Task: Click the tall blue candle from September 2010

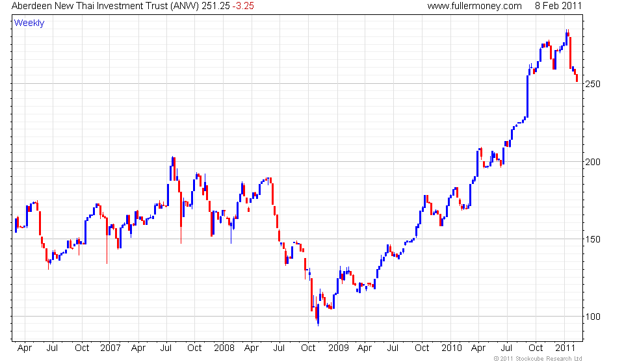Action: pos(528,96)
